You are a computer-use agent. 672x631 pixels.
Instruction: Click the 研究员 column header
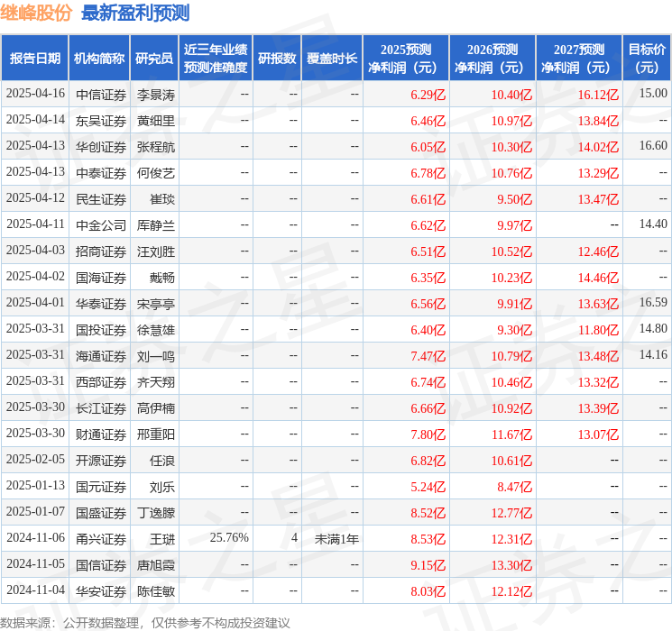click(x=154, y=58)
